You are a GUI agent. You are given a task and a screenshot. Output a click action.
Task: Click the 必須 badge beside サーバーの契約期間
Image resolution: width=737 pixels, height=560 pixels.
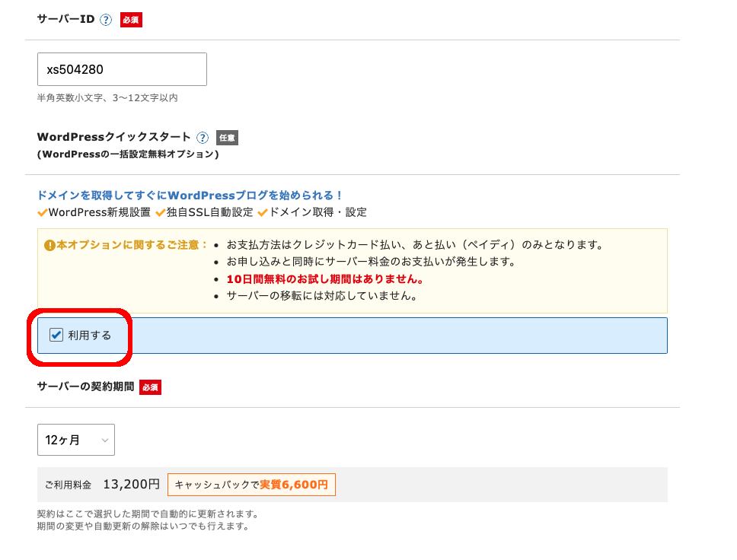coord(150,387)
